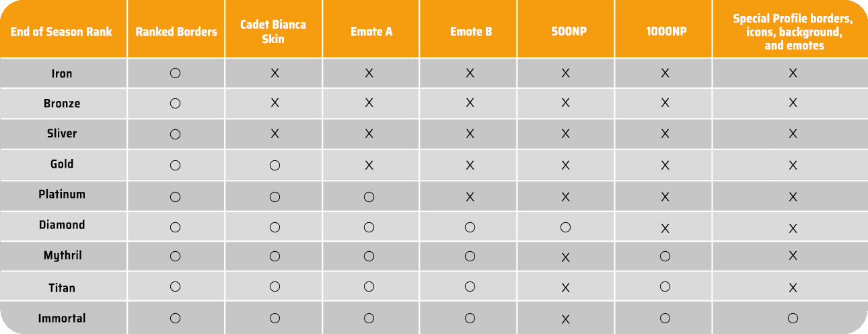Screen dimensions: 868x334
Task: Click the X for Titan 500NP
Action: click(x=565, y=288)
